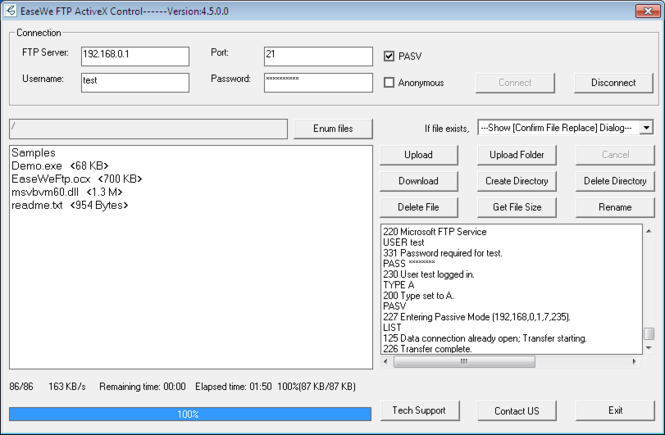Click the '86/86' counter status text
The height and width of the screenshot is (435, 665).
21,386
